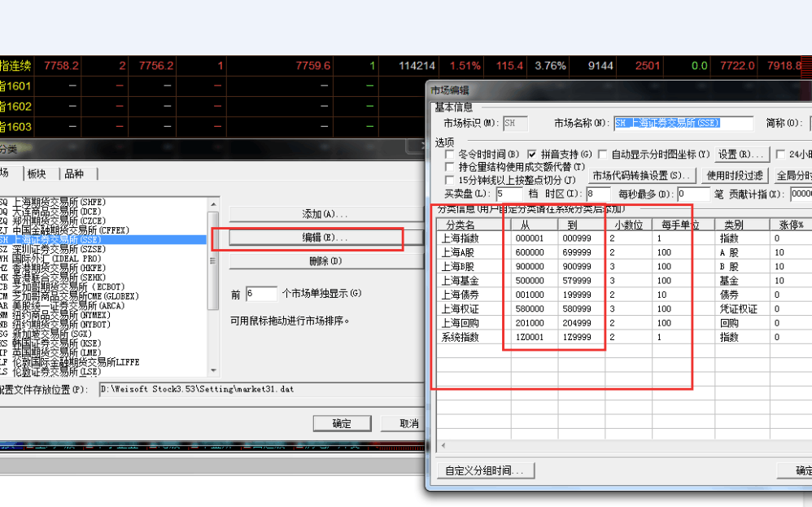The height and width of the screenshot is (507, 812).
Task: Click the 市场名称 input field
Action: point(683,123)
